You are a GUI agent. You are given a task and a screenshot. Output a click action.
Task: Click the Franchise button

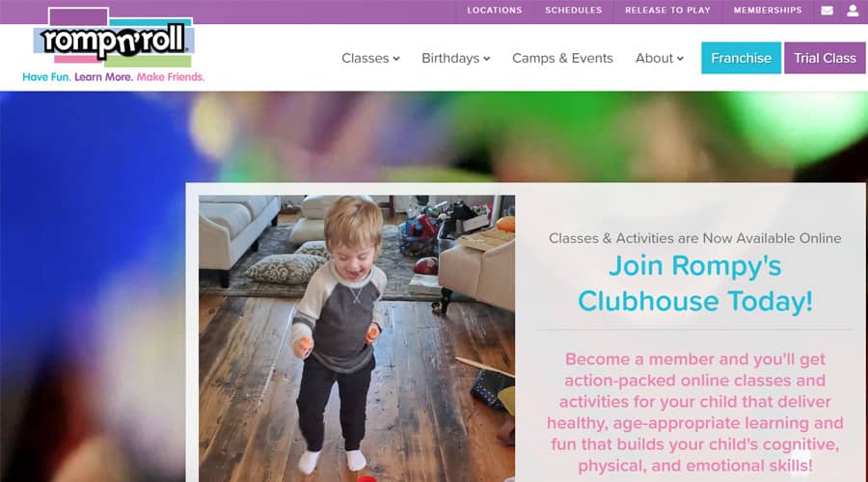coord(741,58)
